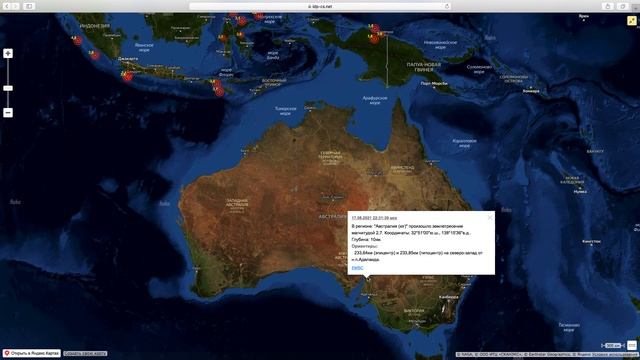This screenshot has height=360, width=640.
Task: Select the quake marker southwest of Sumatra
Action: [95, 55]
